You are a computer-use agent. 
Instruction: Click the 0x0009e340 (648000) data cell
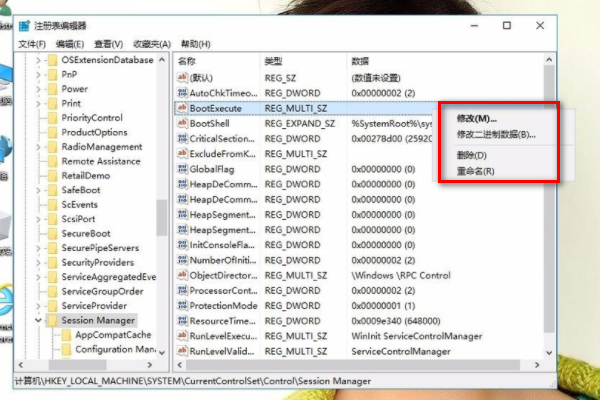[396, 321]
